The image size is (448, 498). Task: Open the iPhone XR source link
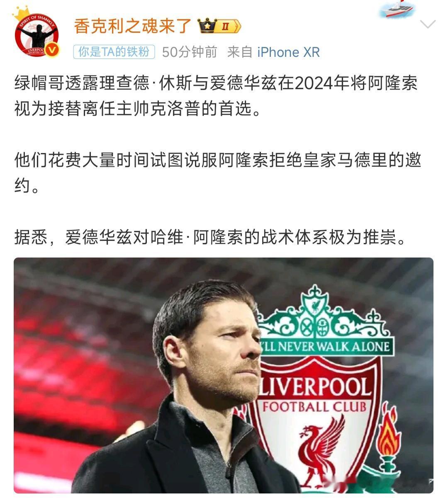pos(288,52)
